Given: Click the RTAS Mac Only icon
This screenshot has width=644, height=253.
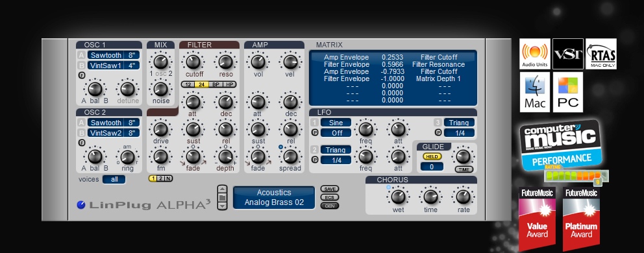Looking at the screenshot, I should pyautogui.click(x=601, y=54).
